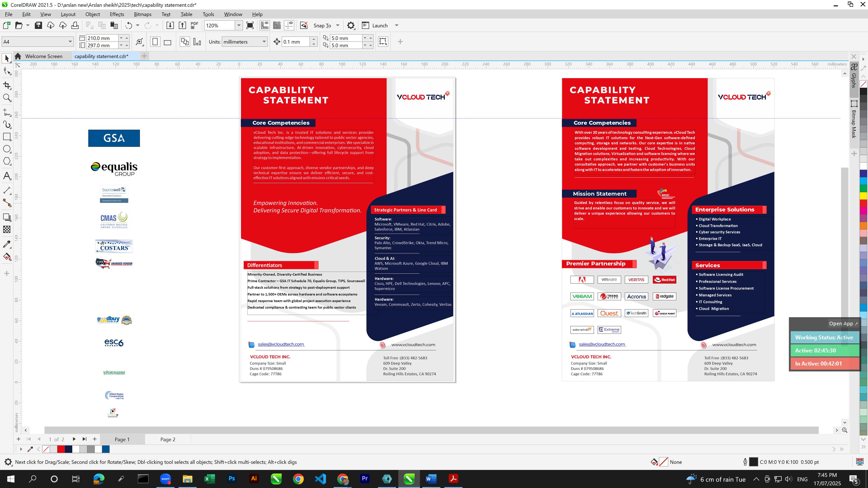This screenshot has height=488, width=868.
Task: Select the Color Eyedropper tool
Action: pyautogui.click(x=7, y=244)
